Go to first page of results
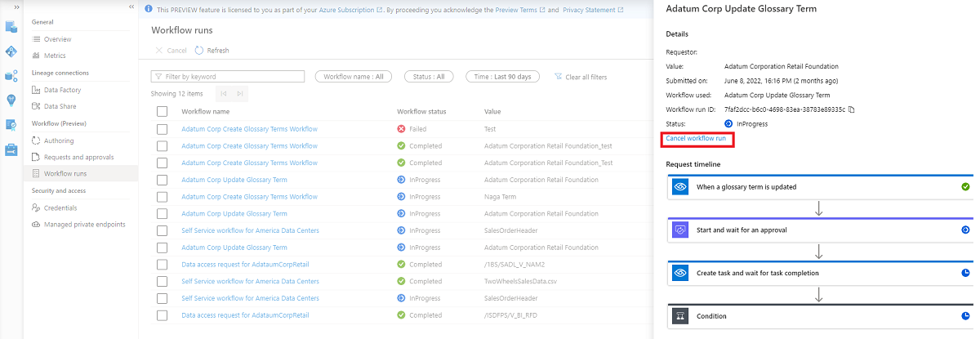 (224, 94)
